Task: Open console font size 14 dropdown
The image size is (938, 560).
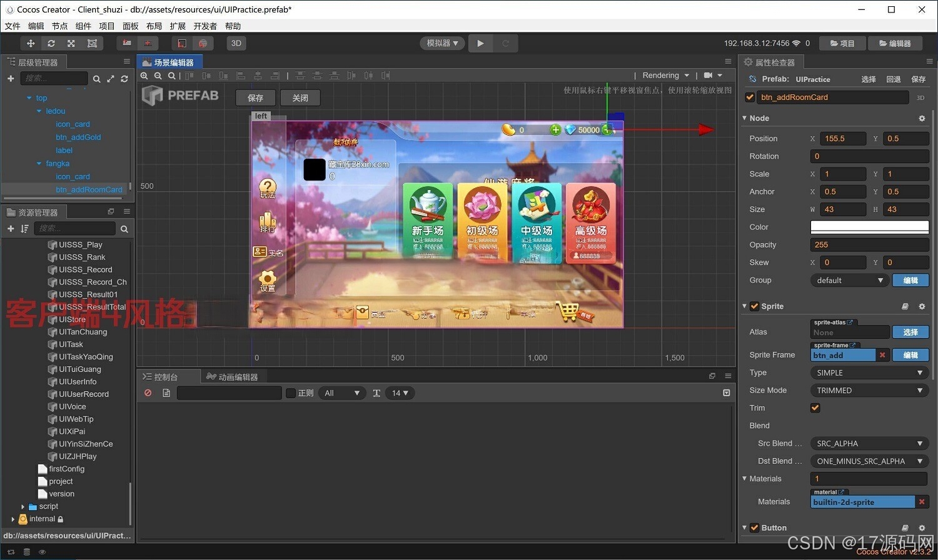Action: pos(400,393)
